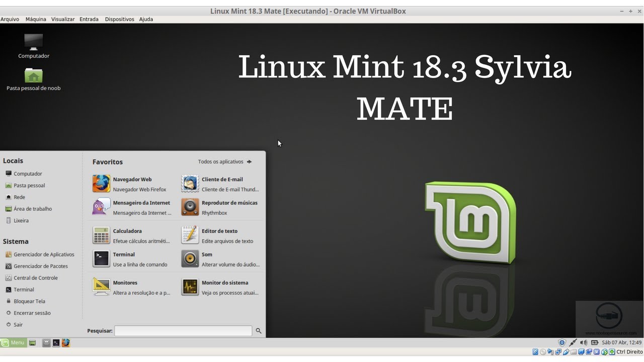This screenshot has height=362, width=644.
Task: Open Computador desktop icon
Action: (34, 46)
